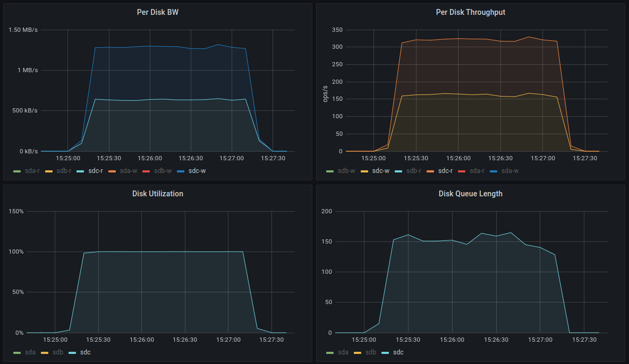The height and width of the screenshot is (364, 629).
Task: Click the 200 axis label in Disk Queue Length
Action: [x=327, y=211]
